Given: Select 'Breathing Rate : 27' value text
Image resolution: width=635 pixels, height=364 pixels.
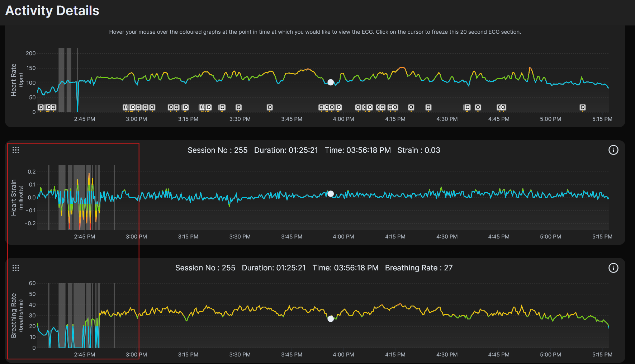Looking at the screenshot, I should coord(418,268).
